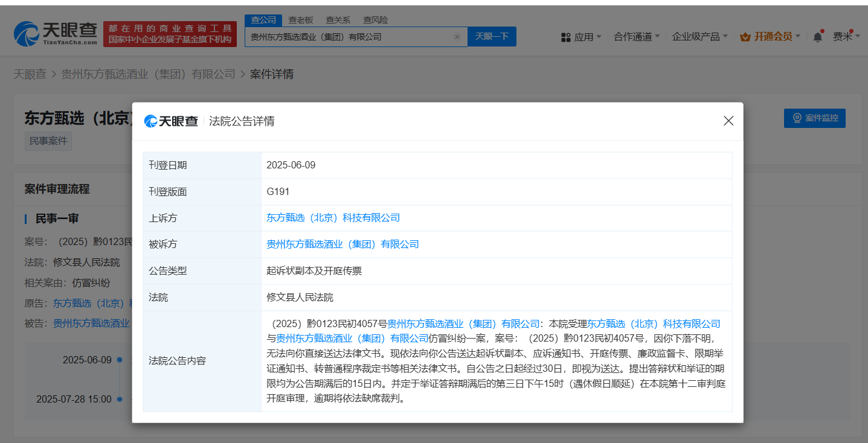Expand the 合作通道 dropdown menu
868x443 pixels.
(x=637, y=37)
